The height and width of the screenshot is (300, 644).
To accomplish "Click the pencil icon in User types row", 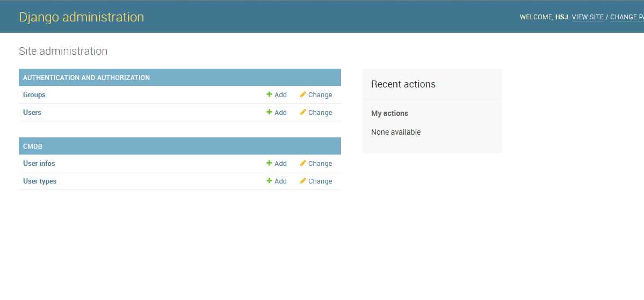I will 303,180.
